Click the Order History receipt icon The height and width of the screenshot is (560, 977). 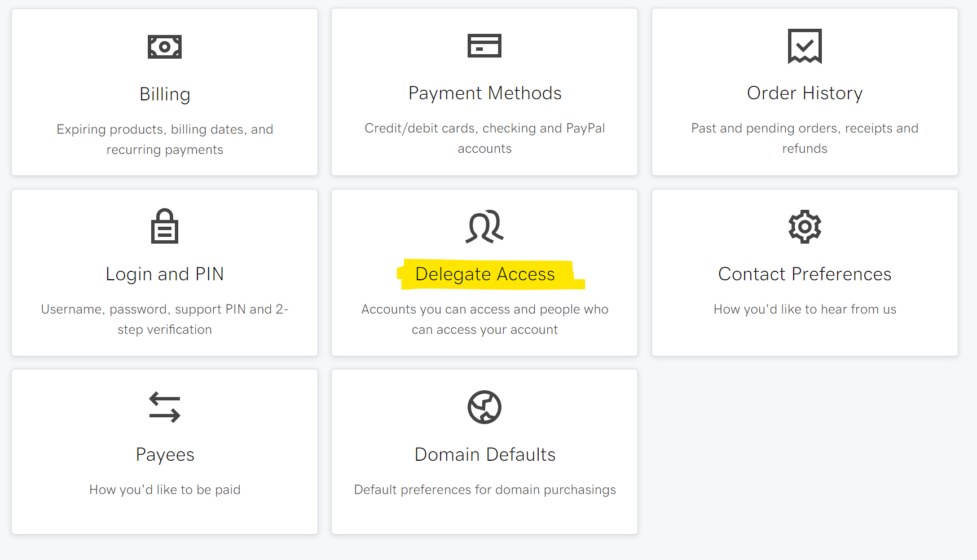[804, 46]
